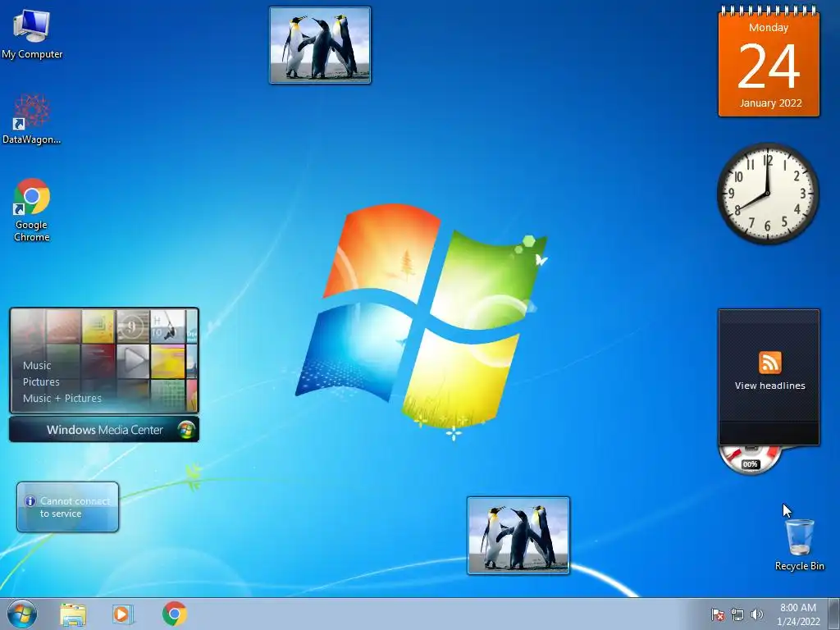840x630 pixels.
Task: Click the Media Center Windows logo icon
Action: (x=186, y=430)
